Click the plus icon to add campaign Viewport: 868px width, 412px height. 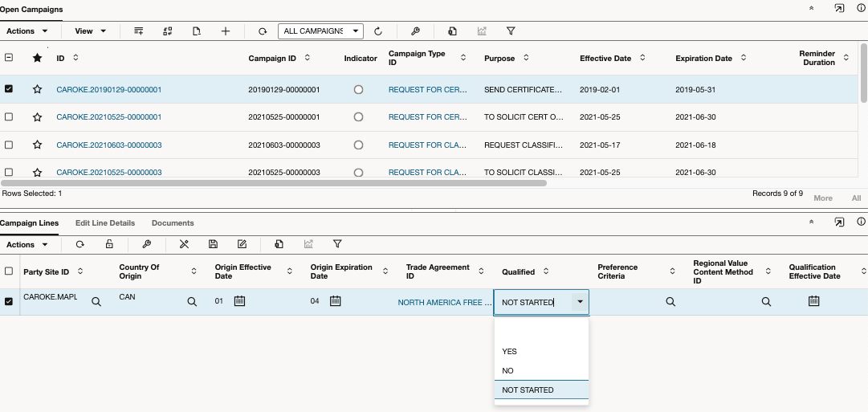pyautogui.click(x=226, y=31)
